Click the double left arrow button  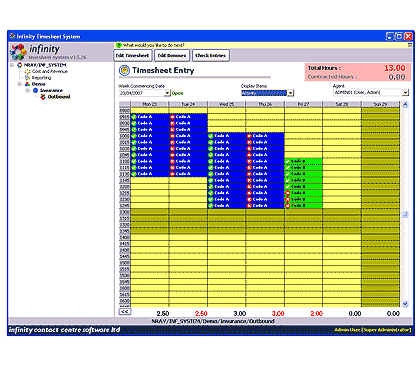click(x=125, y=311)
